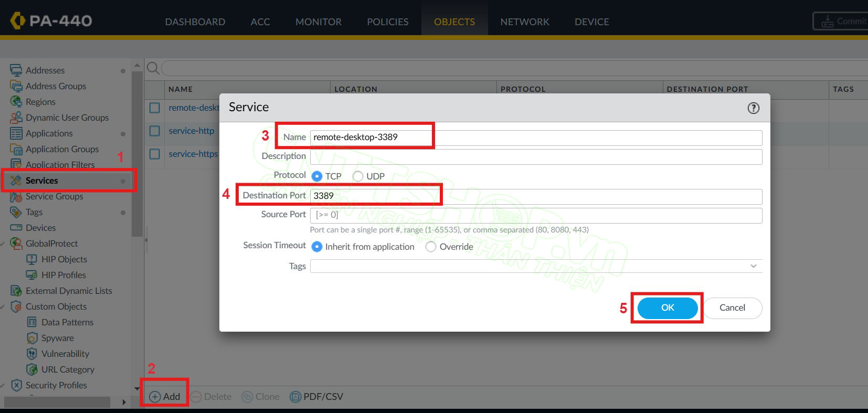Open the Tags dropdown in Service dialog
Screen dimensions: 868x413
[x=753, y=266]
